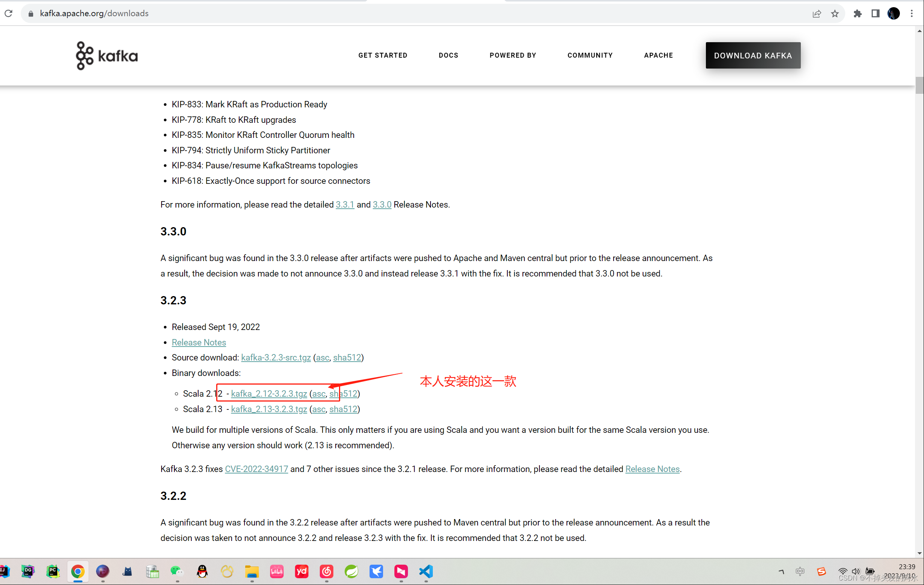The image size is (924, 585).
Task: Click the page's vertical scrollbar thumb
Action: 919,85
